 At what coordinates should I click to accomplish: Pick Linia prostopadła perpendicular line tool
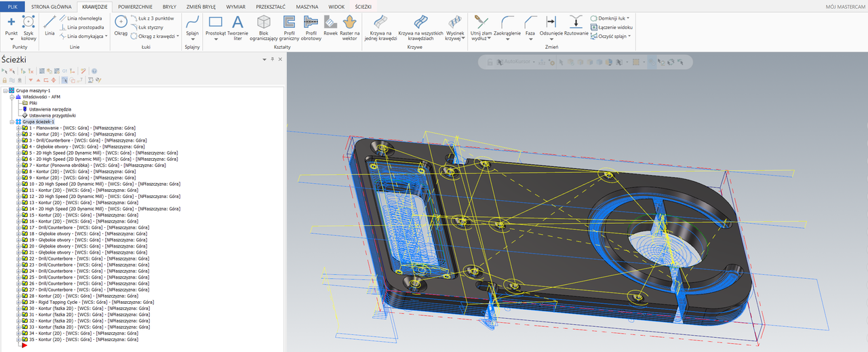click(81, 27)
